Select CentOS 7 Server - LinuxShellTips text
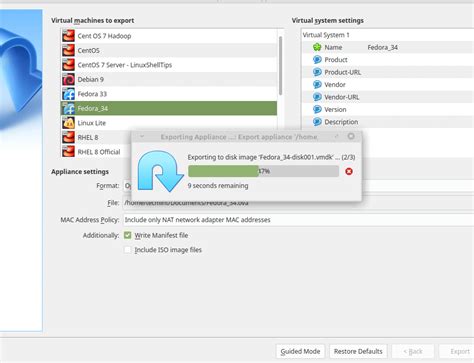The height and width of the screenshot is (363, 474). point(125,65)
